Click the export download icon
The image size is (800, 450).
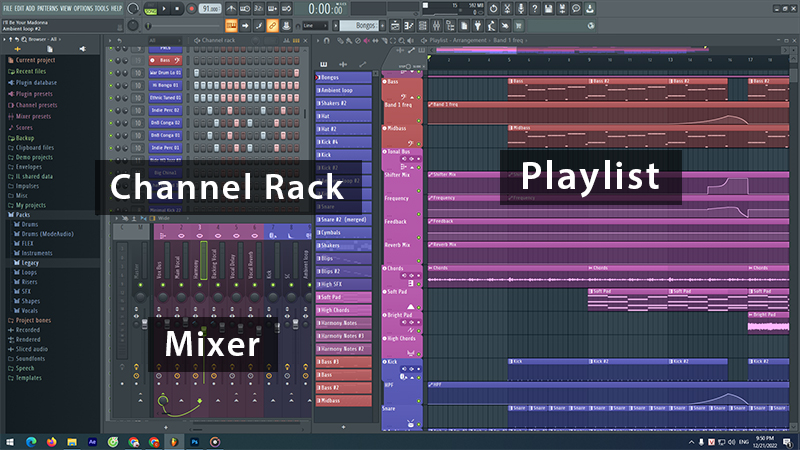pos(590,9)
